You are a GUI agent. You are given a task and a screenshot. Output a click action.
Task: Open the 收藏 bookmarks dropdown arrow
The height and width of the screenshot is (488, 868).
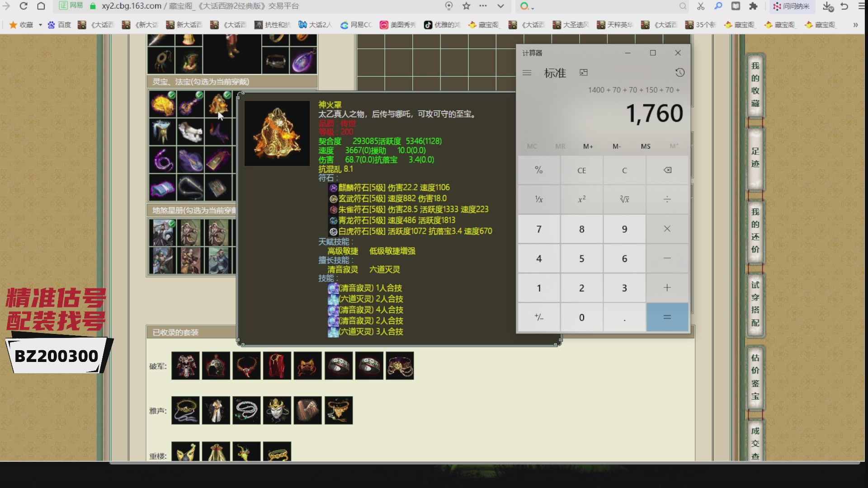(x=40, y=25)
